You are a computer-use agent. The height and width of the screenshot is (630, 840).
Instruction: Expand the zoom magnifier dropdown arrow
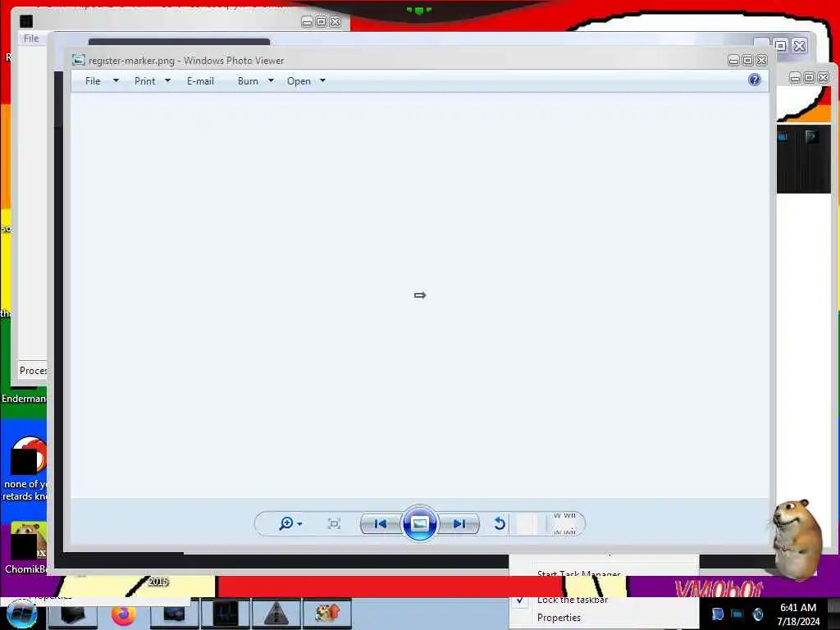pyautogui.click(x=299, y=524)
